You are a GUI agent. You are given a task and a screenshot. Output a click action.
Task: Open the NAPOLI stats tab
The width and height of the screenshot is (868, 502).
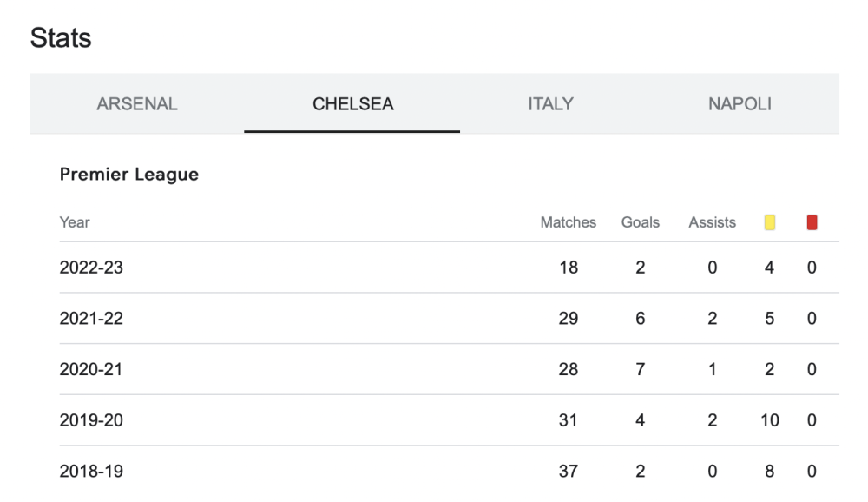pos(740,103)
